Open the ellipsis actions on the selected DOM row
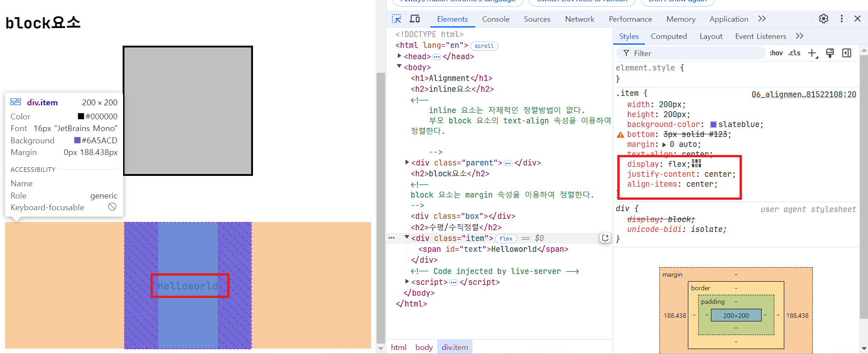 point(391,238)
